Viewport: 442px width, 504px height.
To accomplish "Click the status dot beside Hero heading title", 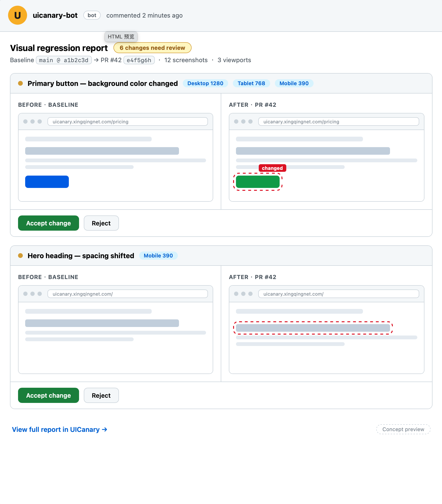I will click(x=20, y=256).
